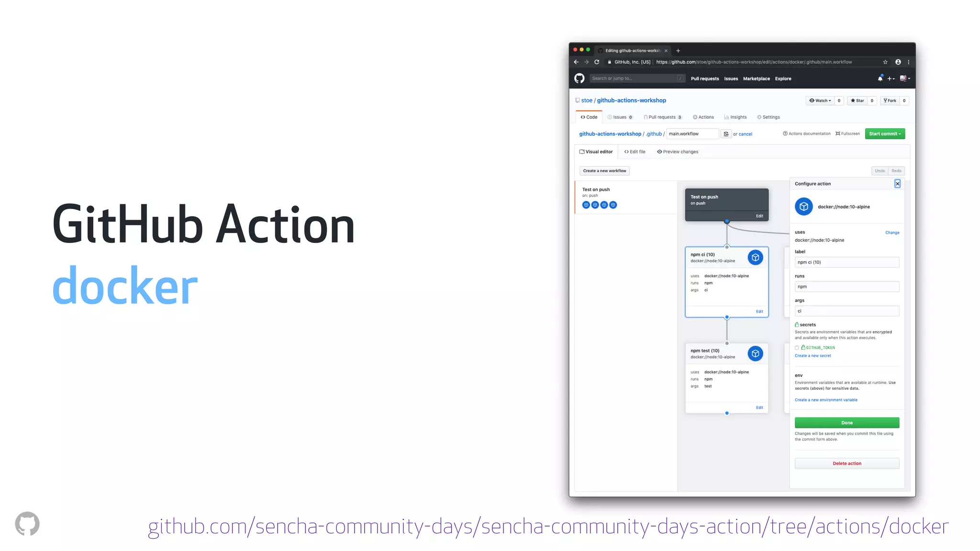The image size is (980, 551).
Task: Close the Editing github-actions-workshop tab
Action: click(666, 51)
